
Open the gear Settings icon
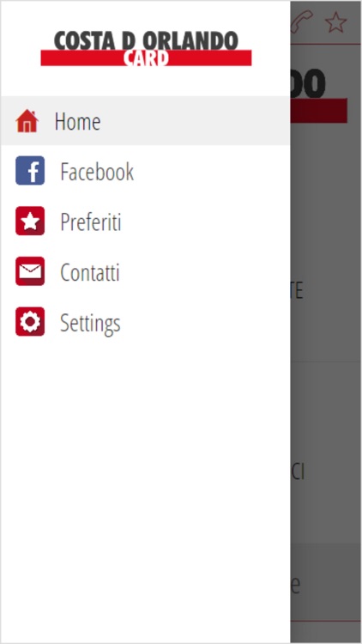point(30,322)
